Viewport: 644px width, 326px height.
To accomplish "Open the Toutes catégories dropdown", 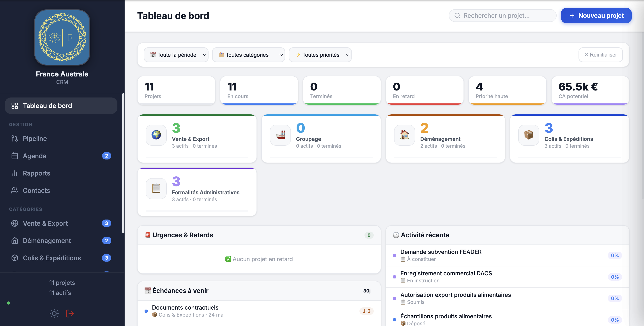I will point(248,55).
